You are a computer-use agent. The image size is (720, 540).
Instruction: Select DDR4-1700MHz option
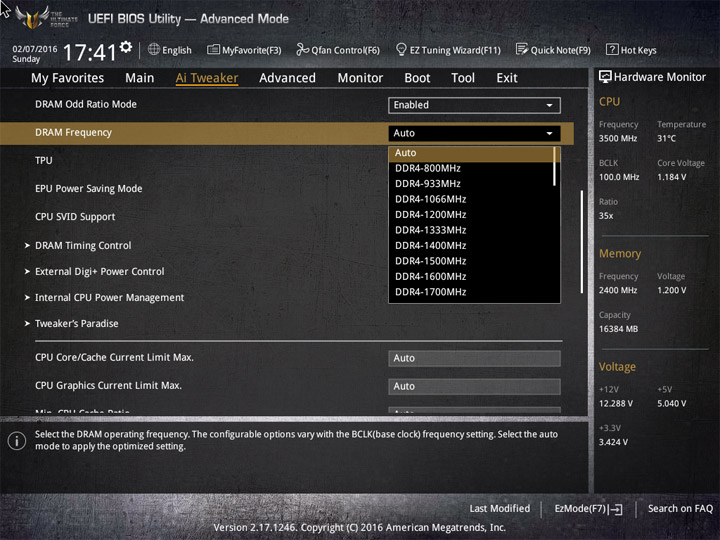(430, 292)
